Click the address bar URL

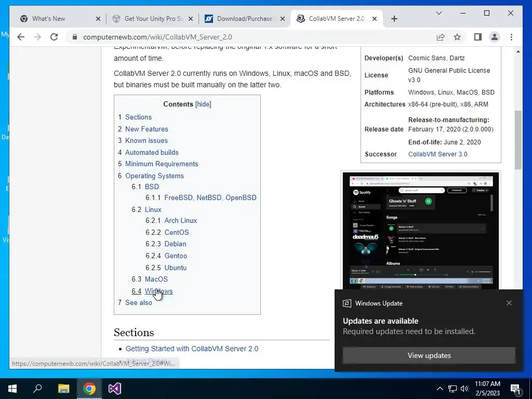(x=157, y=37)
